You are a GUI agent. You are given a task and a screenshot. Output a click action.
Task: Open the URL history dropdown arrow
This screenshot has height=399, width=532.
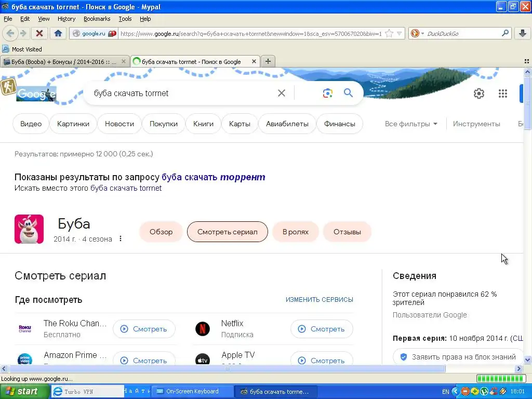coord(400,34)
